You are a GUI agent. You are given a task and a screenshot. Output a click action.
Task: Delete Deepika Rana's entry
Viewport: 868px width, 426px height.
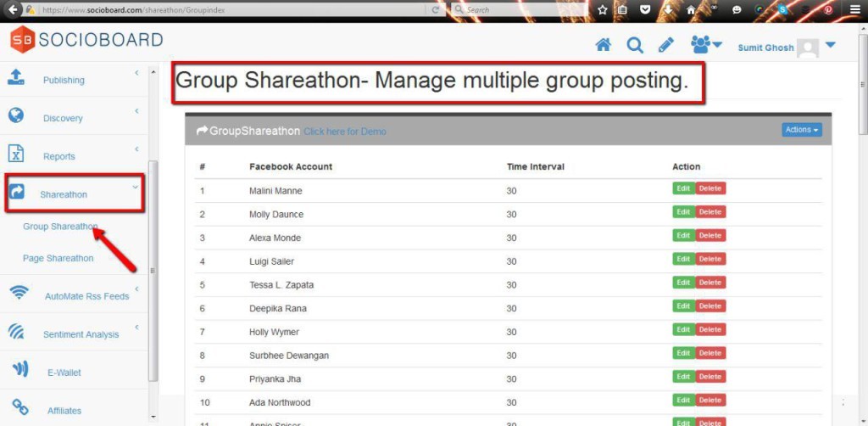710,305
